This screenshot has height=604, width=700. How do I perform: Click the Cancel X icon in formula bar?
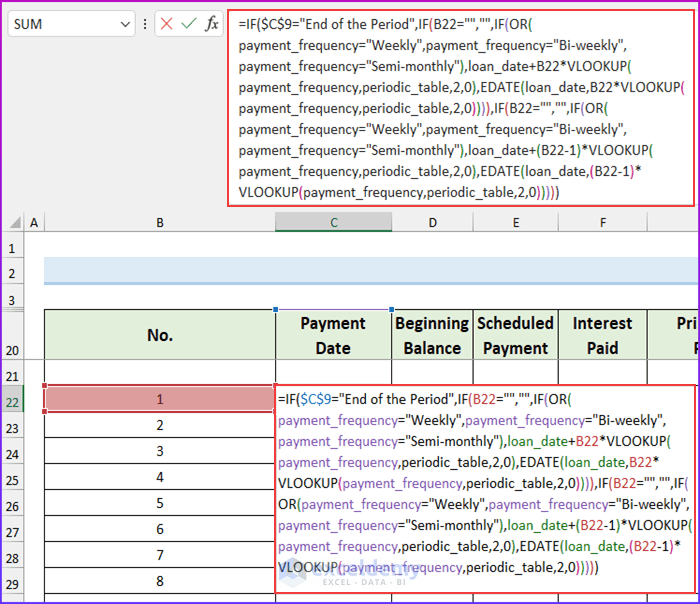(x=166, y=24)
